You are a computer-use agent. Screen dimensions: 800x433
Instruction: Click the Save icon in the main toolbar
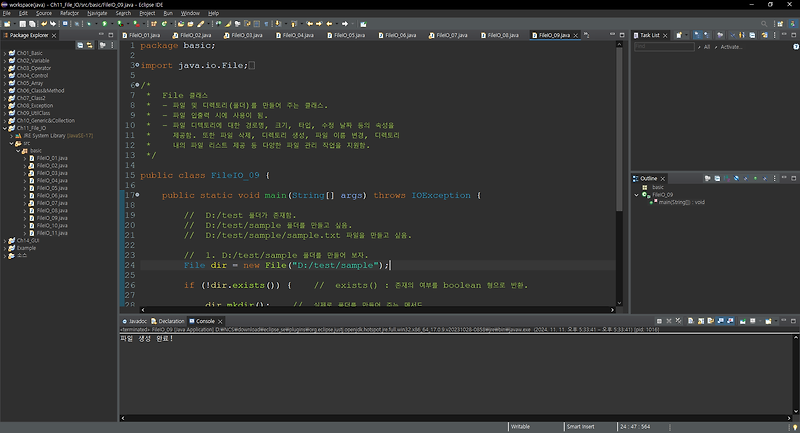pos(21,23)
